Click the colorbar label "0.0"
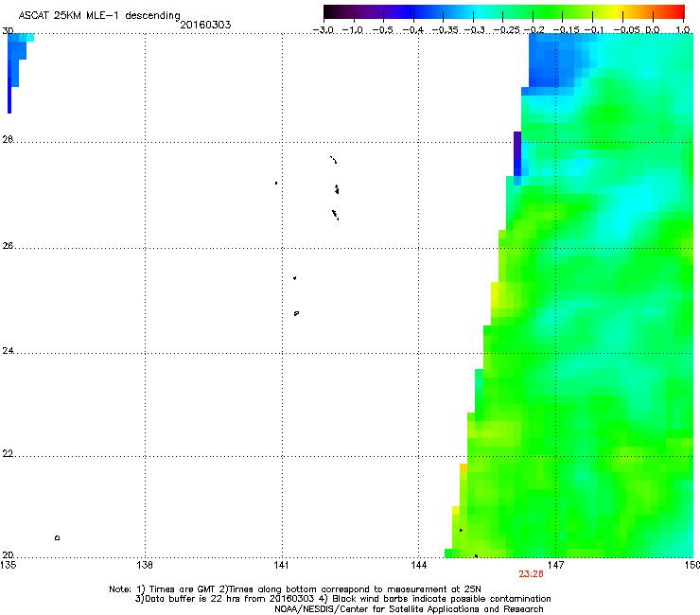The height and width of the screenshot is (615, 700). click(x=653, y=30)
